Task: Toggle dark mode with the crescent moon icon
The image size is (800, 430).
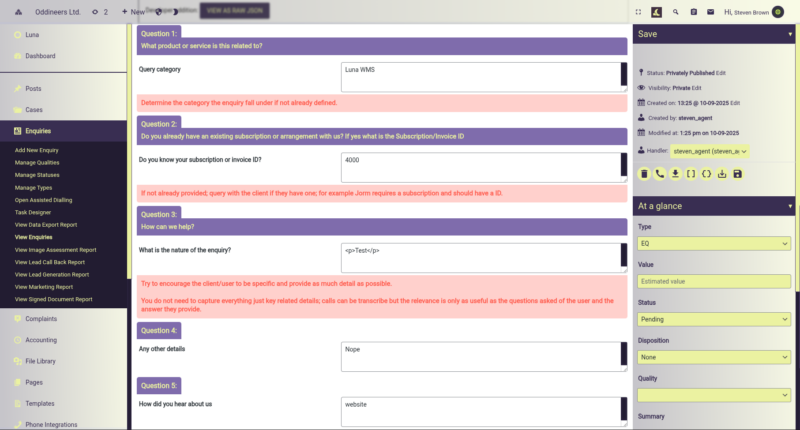Action: 176,12
